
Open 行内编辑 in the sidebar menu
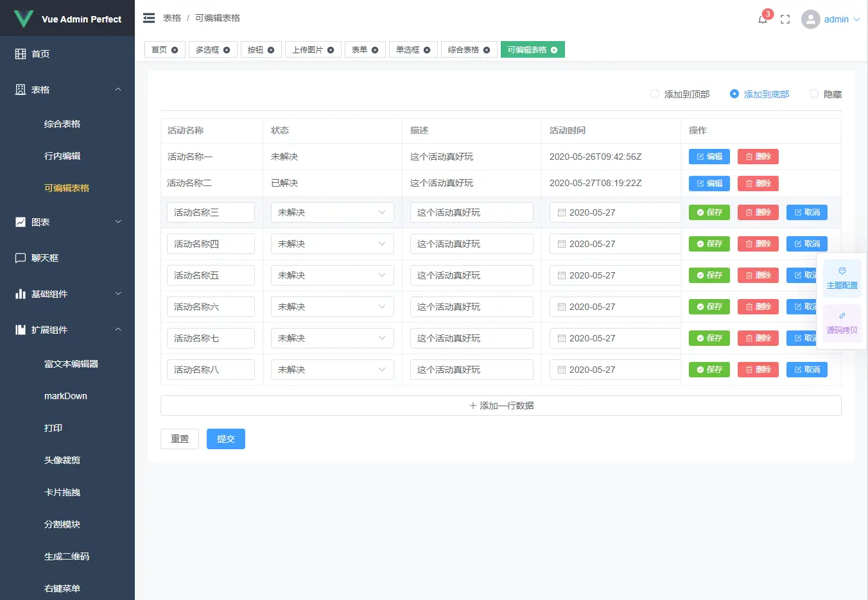click(x=62, y=156)
